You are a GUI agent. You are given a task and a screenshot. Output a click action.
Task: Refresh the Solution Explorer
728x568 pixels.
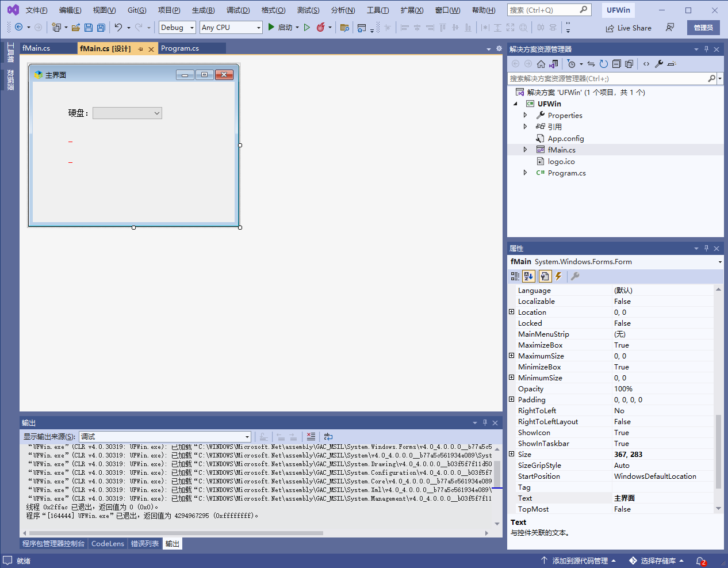603,64
